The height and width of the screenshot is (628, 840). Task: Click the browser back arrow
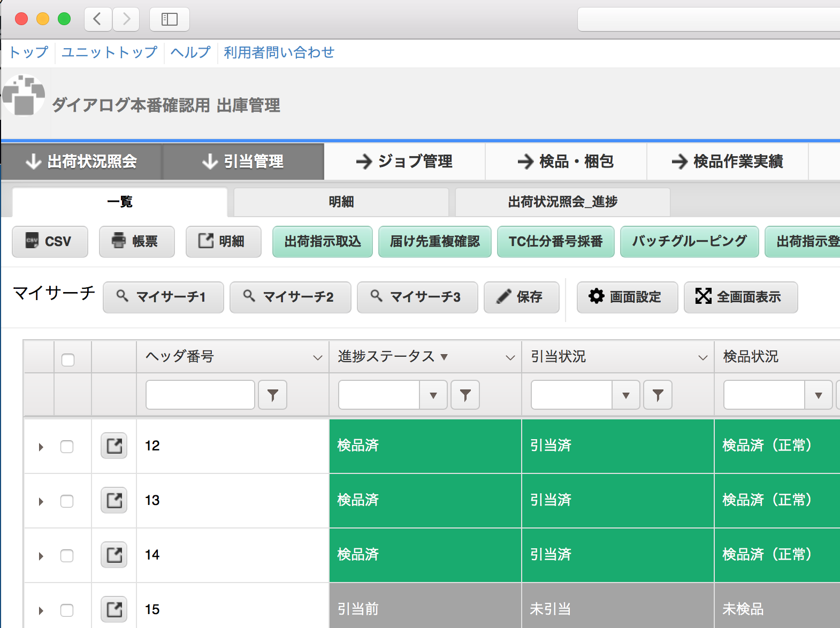click(x=98, y=19)
